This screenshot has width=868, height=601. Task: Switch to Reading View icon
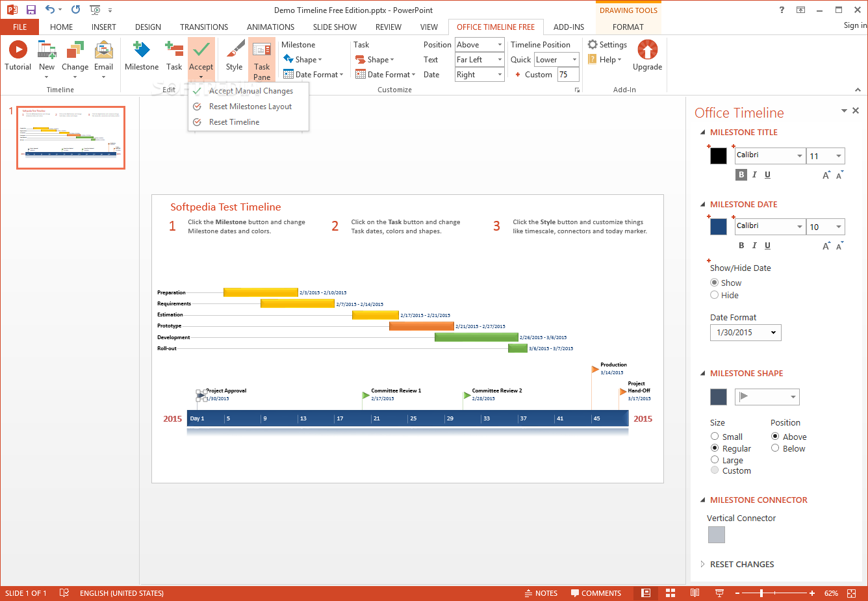[695, 593]
